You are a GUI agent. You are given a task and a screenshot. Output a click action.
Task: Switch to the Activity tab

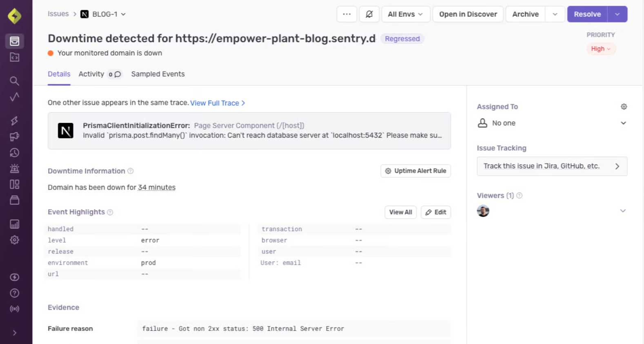point(91,74)
